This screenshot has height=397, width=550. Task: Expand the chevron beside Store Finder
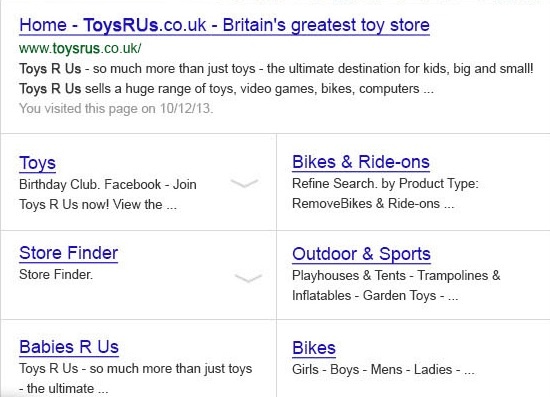(x=248, y=278)
